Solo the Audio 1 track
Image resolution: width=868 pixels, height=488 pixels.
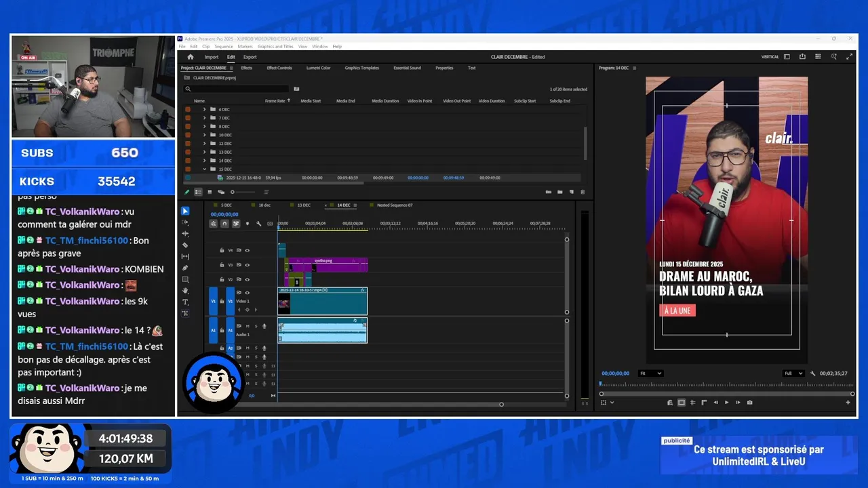point(256,326)
